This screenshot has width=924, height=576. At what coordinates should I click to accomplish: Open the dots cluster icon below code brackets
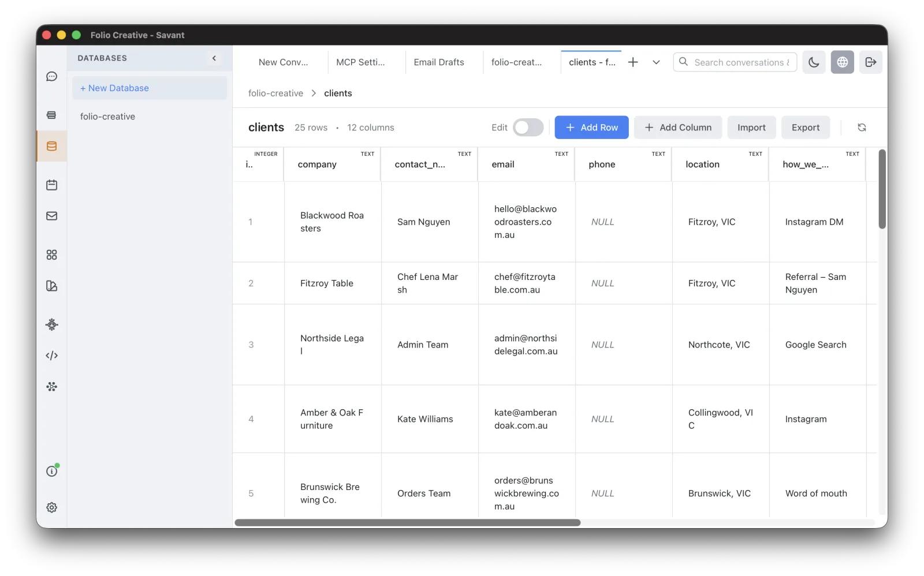tap(51, 387)
